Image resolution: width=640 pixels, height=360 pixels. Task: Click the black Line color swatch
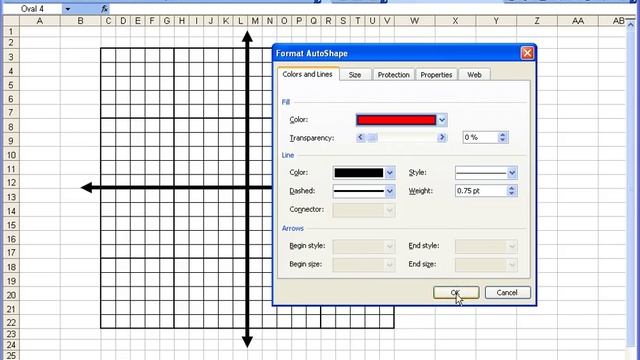point(359,173)
